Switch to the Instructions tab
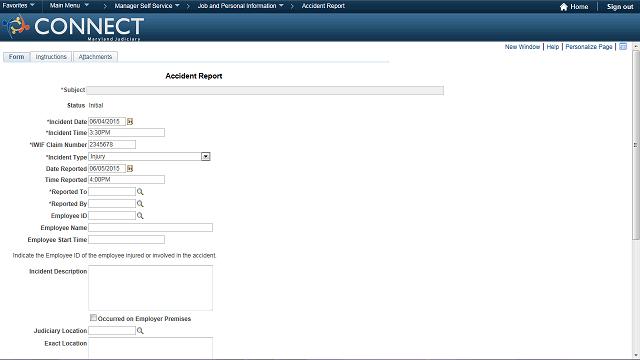Image resolution: width=640 pixels, height=360 pixels. point(51,57)
